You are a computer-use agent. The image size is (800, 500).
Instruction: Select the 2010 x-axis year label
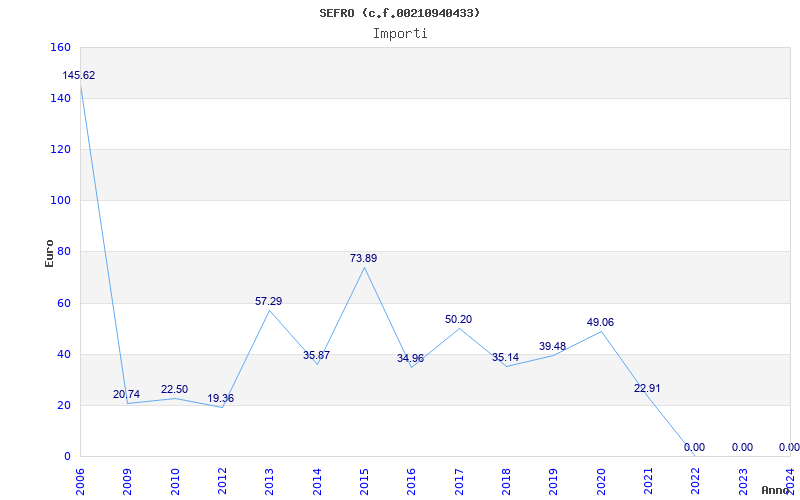click(x=175, y=481)
